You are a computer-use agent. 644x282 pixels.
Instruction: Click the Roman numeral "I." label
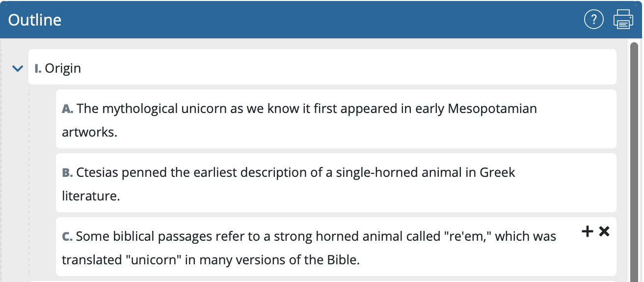click(38, 68)
